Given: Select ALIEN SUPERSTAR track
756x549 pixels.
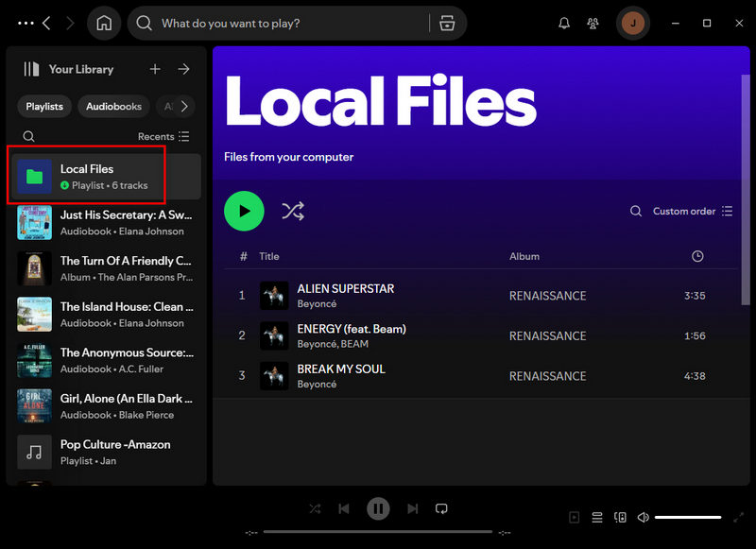Looking at the screenshot, I should pyautogui.click(x=480, y=296).
